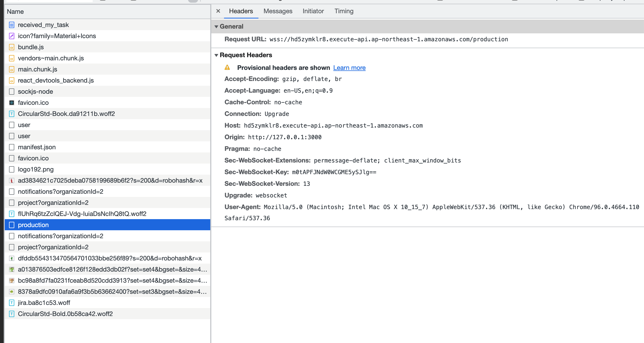The width and height of the screenshot is (644, 343).
Task: Click the stylesheet icon for icon?family=Material+Icons
Action: (x=12, y=36)
